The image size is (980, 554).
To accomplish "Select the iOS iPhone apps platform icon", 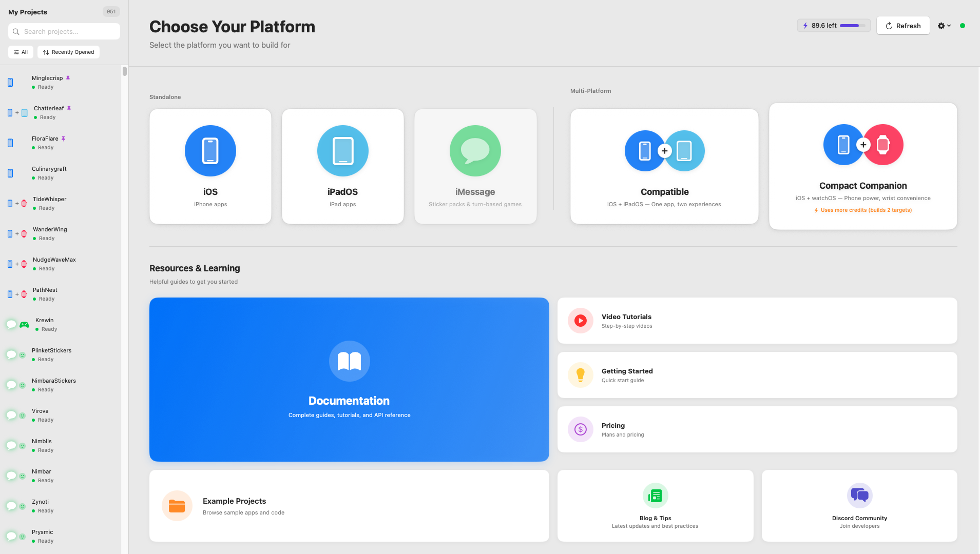I will tap(210, 150).
